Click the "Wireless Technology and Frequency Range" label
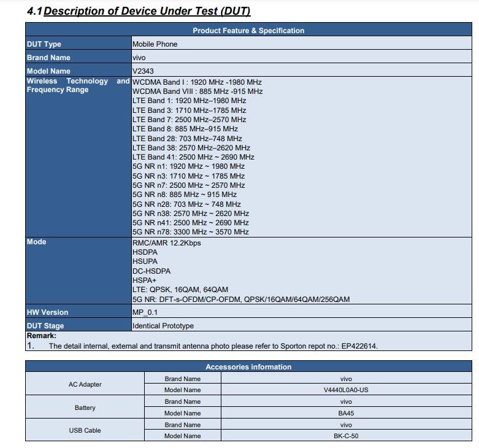The image size is (479, 448). (x=79, y=85)
